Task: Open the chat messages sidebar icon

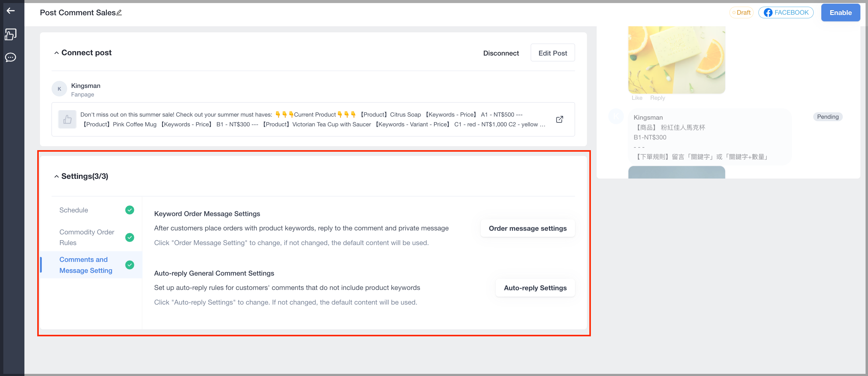Action: point(11,57)
